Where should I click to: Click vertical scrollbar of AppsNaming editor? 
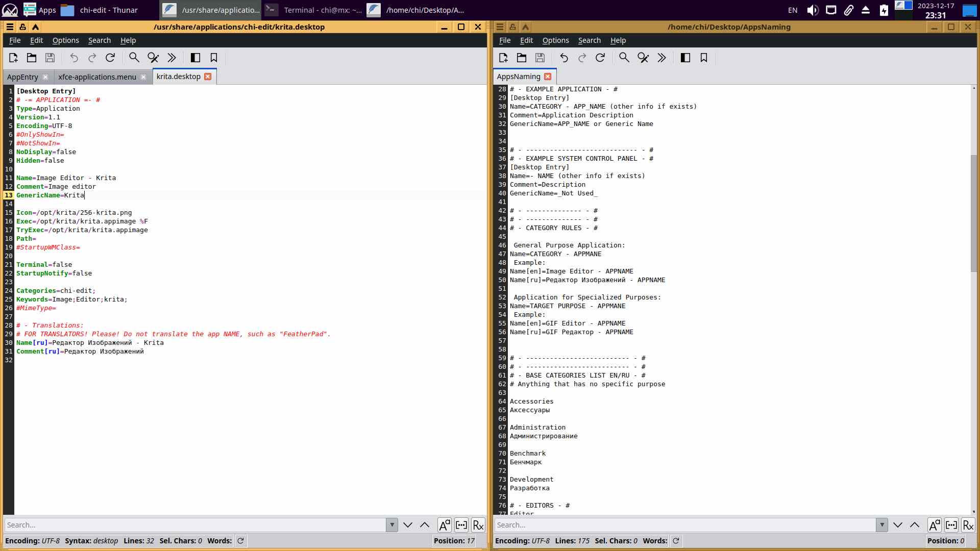[x=973, y=214]
